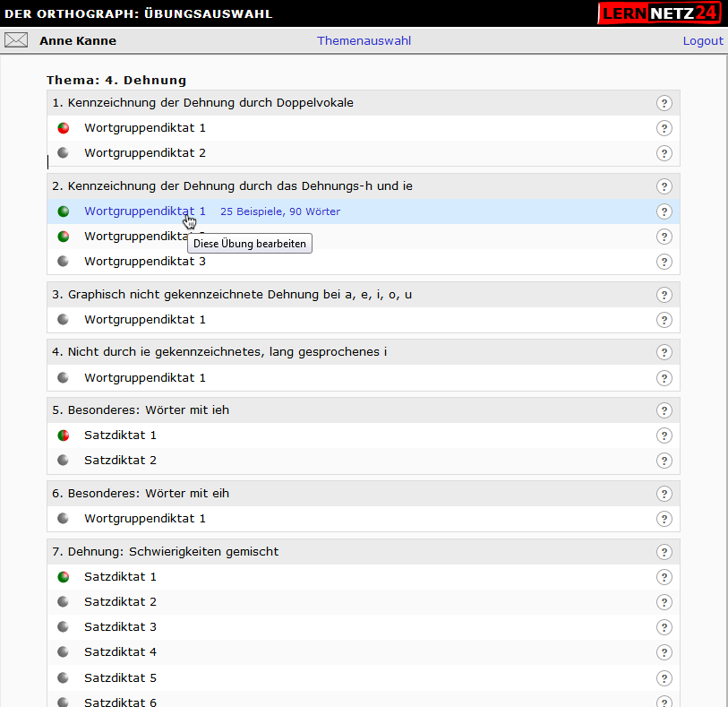Go to Themenauswahl

click(364, 41)
